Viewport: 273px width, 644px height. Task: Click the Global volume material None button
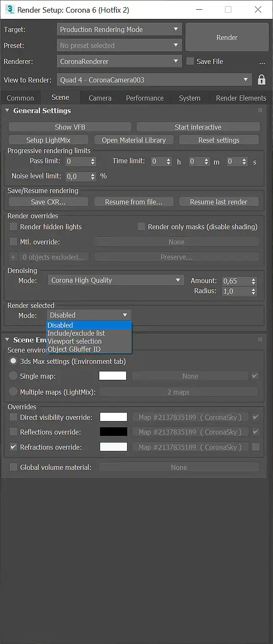point(179,467)
